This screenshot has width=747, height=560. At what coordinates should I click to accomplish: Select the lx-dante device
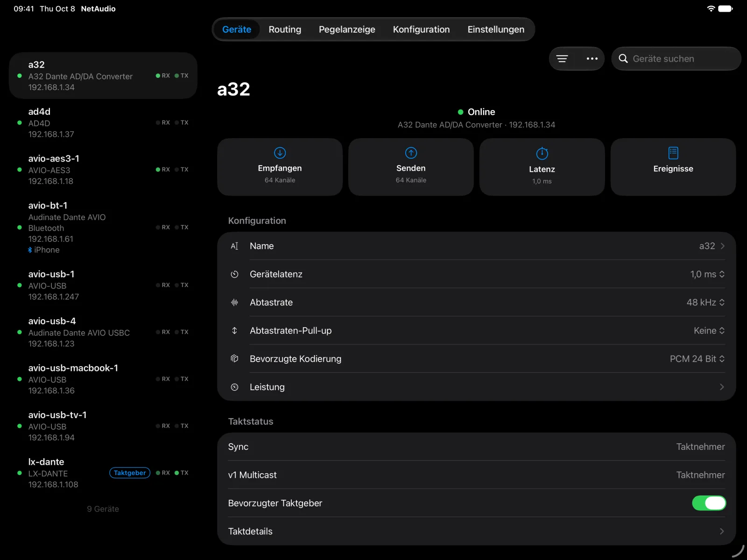(x=103, y=473)
